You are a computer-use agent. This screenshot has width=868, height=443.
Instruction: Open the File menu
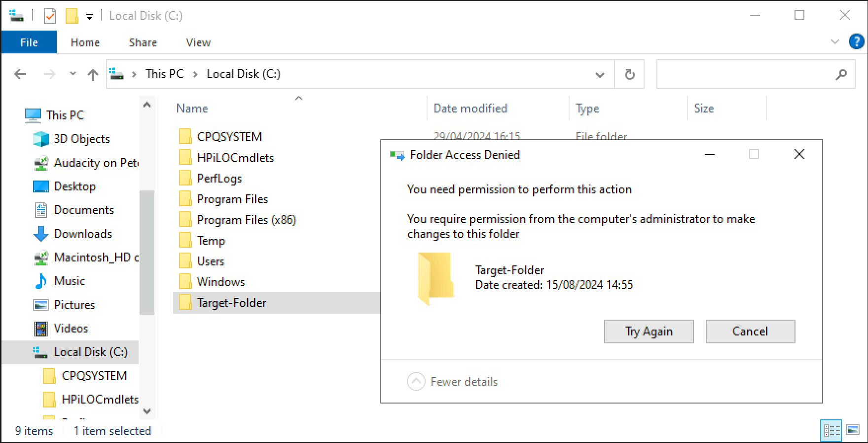(29, 42)
